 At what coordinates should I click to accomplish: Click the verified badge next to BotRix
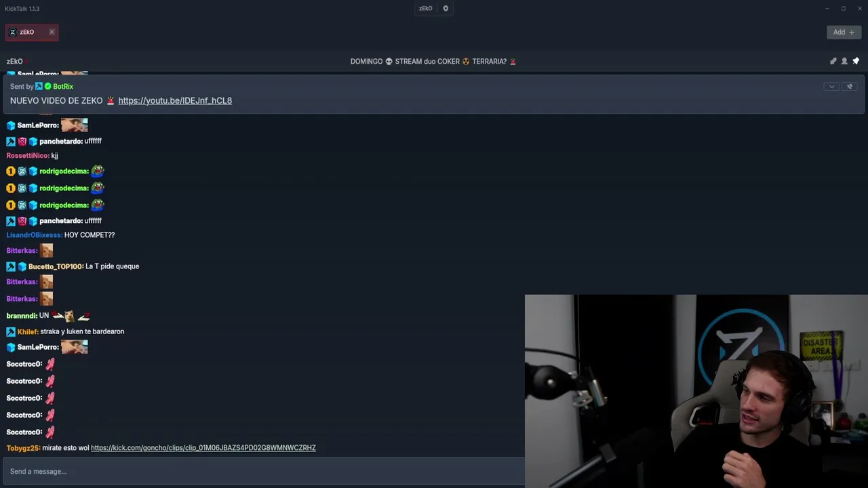[x=48, y=87]
